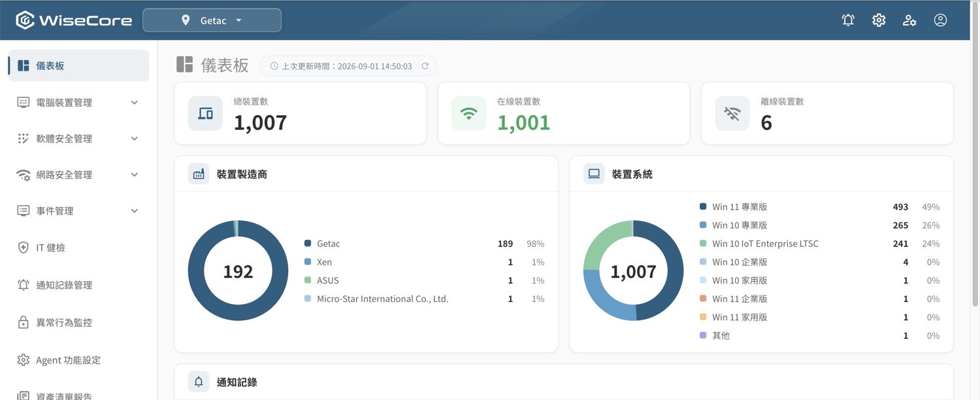
Task: Click the Getac legend color dot
Action: 308,243
